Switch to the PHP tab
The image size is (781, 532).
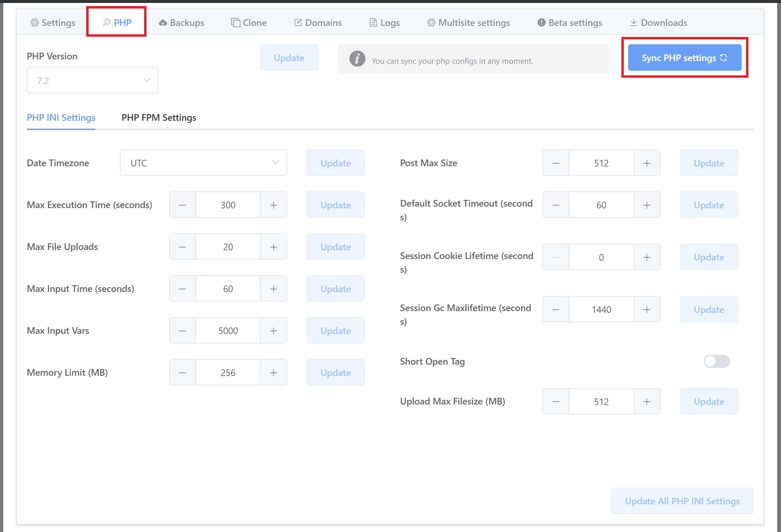pos(117,22)
